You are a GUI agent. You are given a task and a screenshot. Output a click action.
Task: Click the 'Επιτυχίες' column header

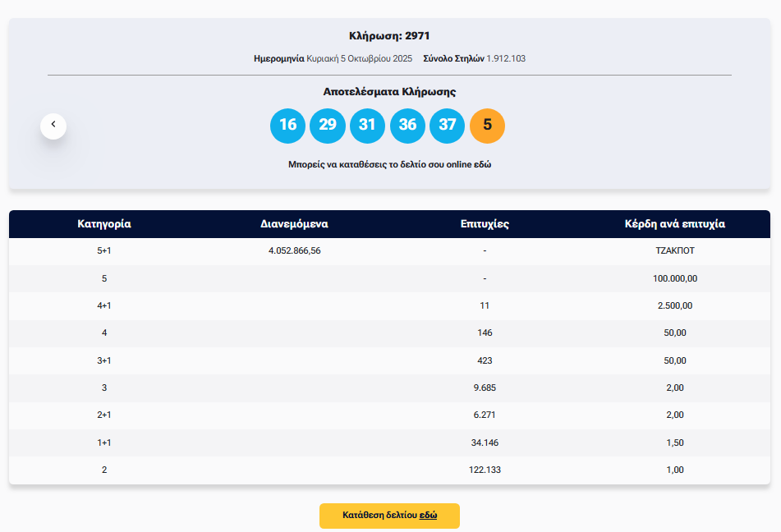(x=485, y=224)
